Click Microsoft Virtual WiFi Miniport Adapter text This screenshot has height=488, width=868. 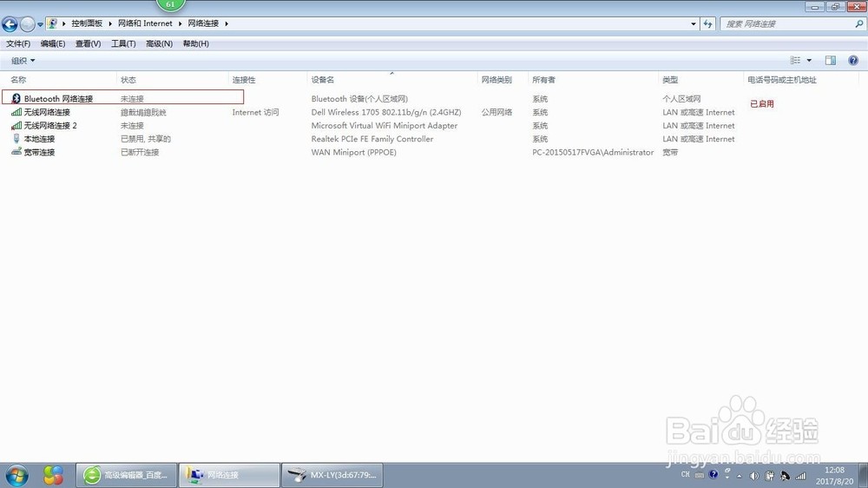[385, 125]
